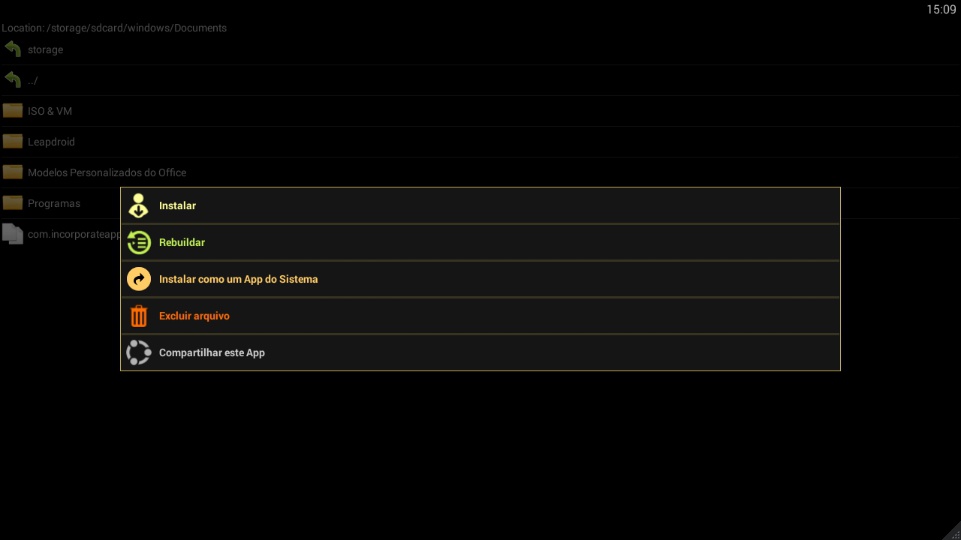
Task: Click the green Rebuildar icon
Action: [139, 242]
